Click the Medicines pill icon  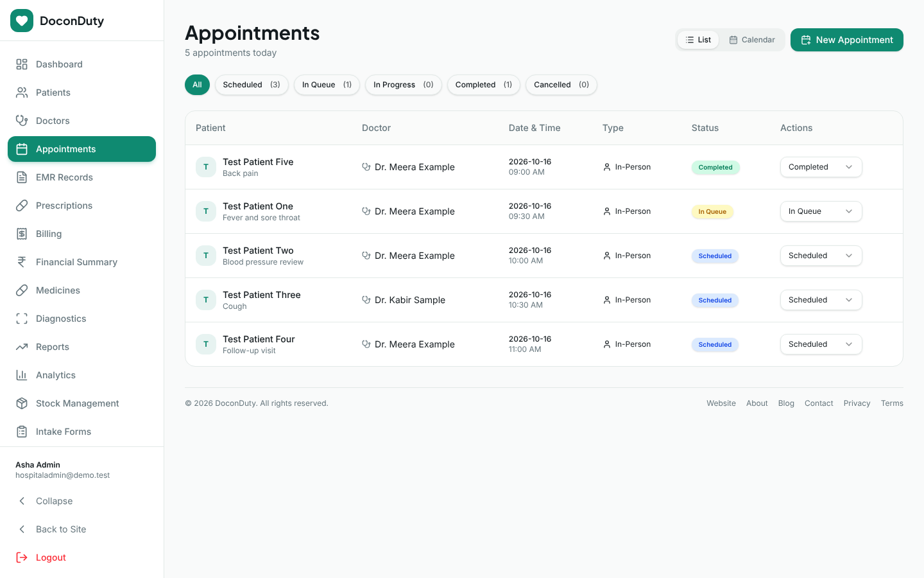(22, 290)
